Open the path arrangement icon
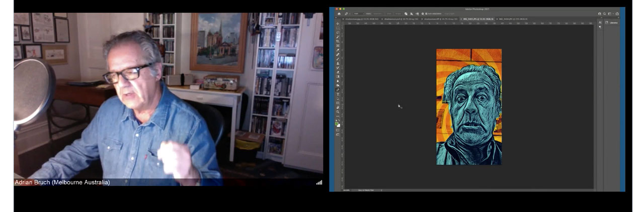644x212 pixels. click(x=417, y=14)
